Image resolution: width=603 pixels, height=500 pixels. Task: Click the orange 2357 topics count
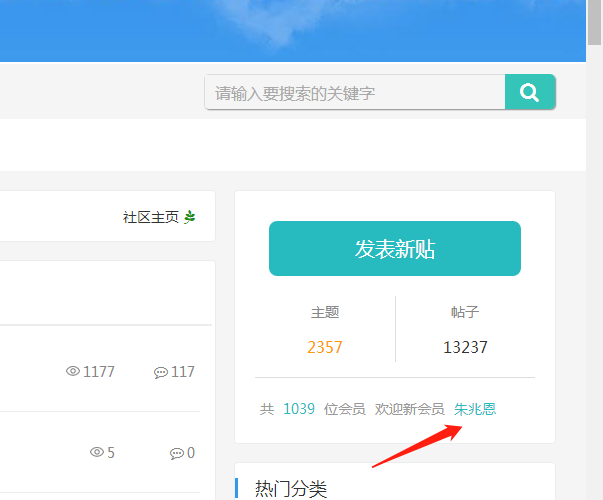tap(325, 347)
